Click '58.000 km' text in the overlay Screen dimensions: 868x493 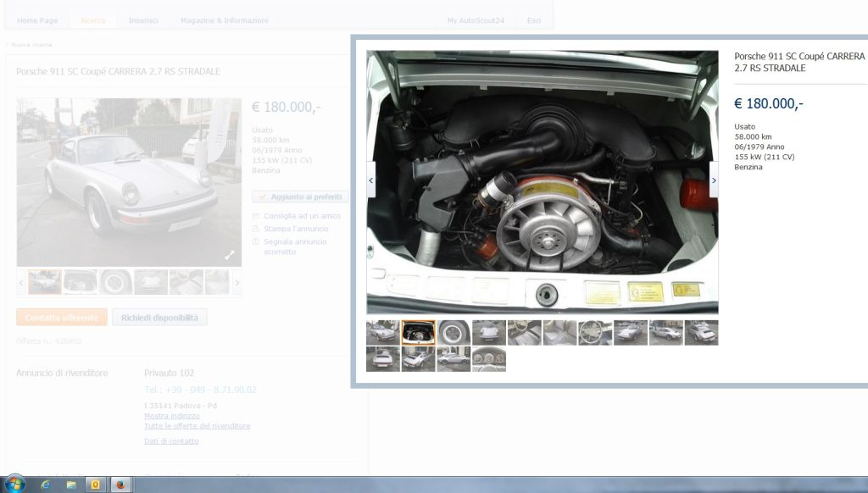753,136
